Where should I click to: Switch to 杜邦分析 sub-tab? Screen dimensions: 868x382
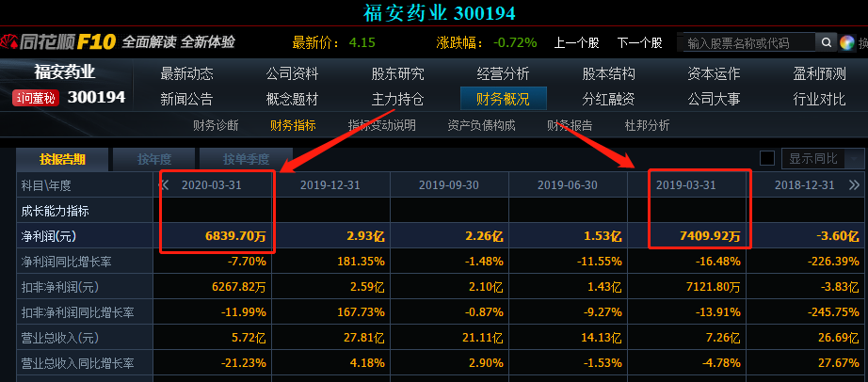(647, 125)
